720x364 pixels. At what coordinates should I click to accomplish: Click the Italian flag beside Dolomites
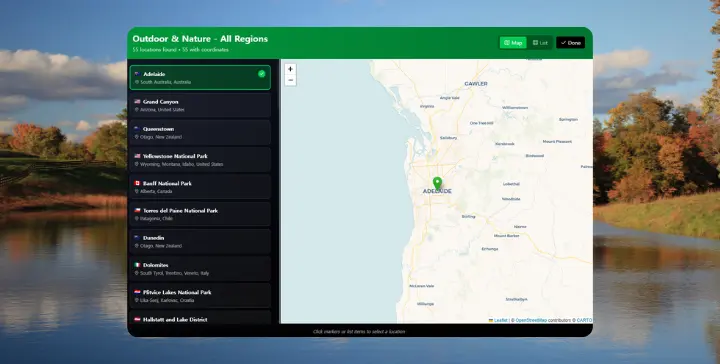[x=137, y=265]
